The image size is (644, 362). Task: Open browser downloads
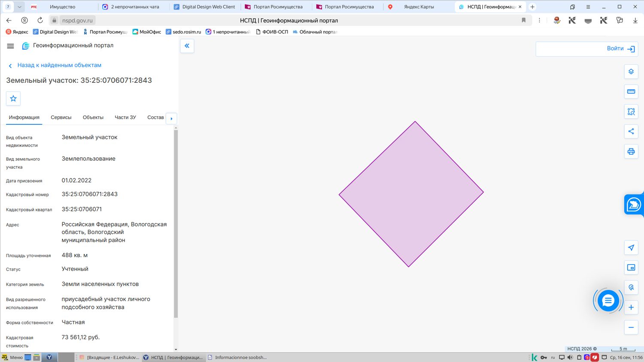(635, 20)
